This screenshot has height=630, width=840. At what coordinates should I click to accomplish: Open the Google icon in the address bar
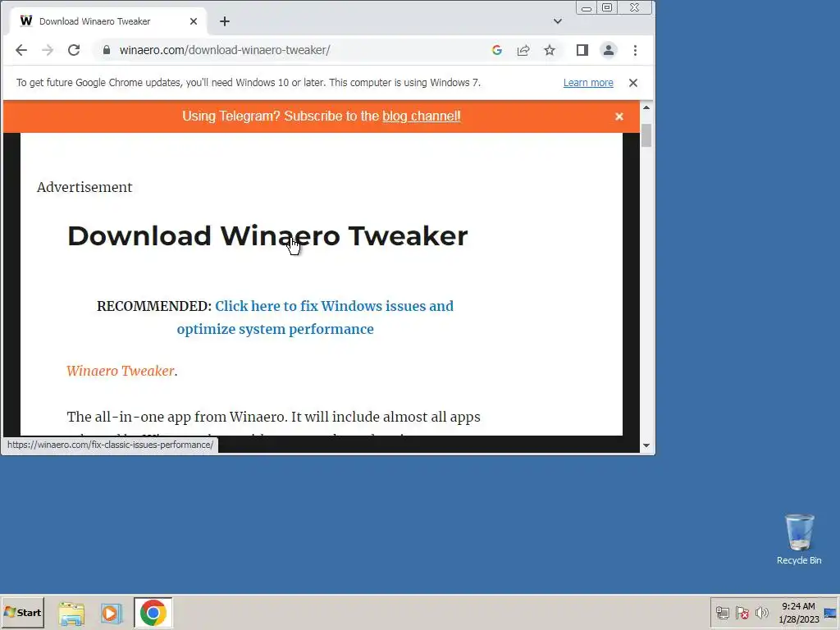[496, 50]
